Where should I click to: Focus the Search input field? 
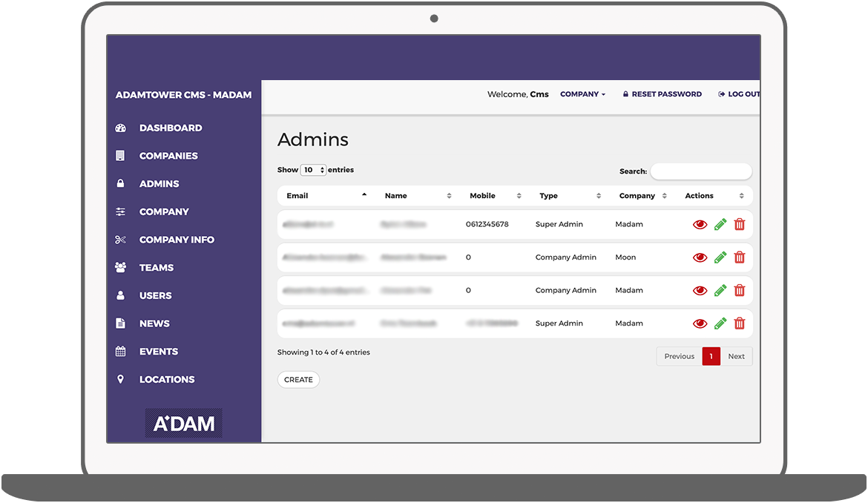click(701, 171)
